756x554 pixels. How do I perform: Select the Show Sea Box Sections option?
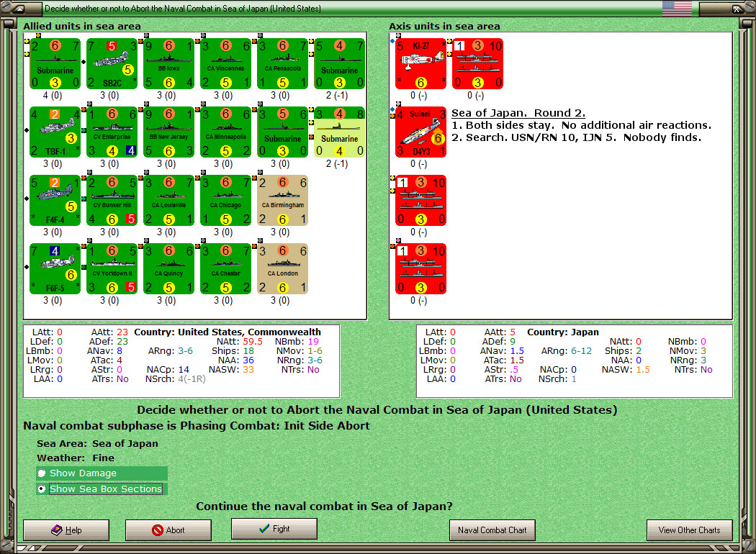coord(102,489)
